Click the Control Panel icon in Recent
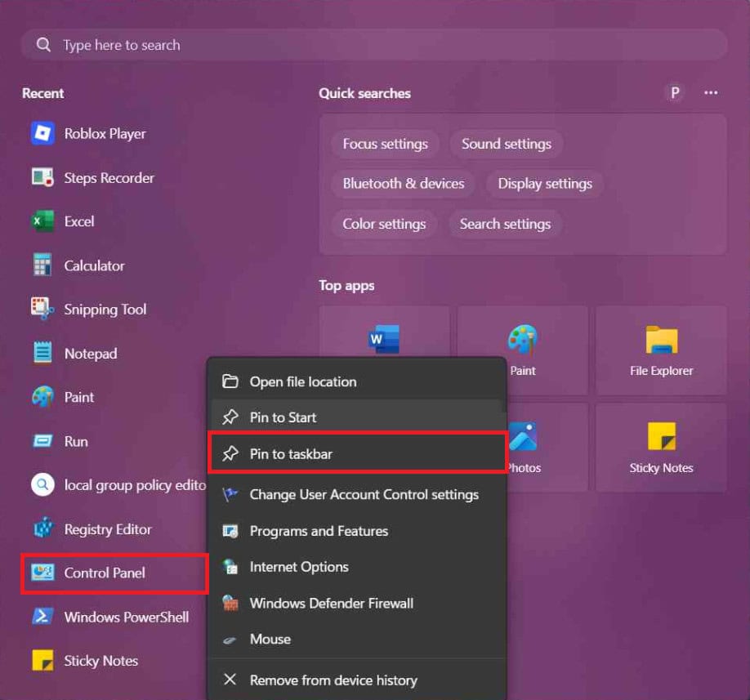The image size is (750, 700). click(x=42, y=573)
